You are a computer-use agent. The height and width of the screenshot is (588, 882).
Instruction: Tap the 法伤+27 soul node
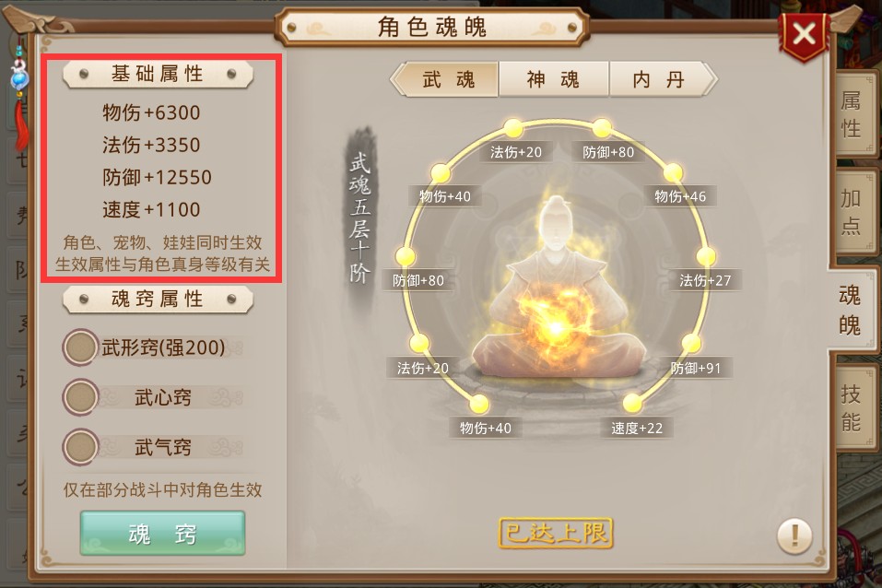(706, 256)
